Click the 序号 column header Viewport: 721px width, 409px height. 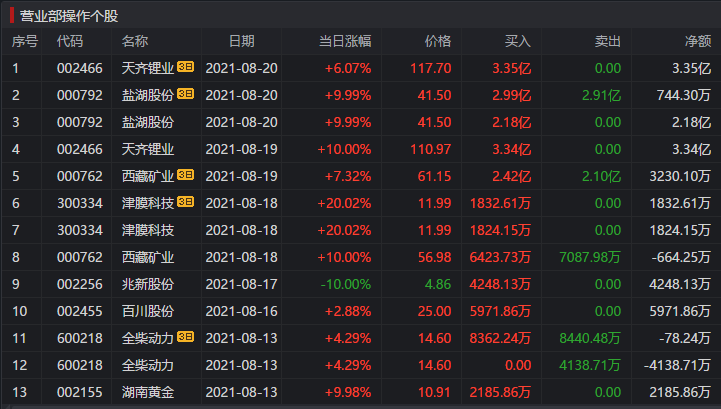pos(25,41)
